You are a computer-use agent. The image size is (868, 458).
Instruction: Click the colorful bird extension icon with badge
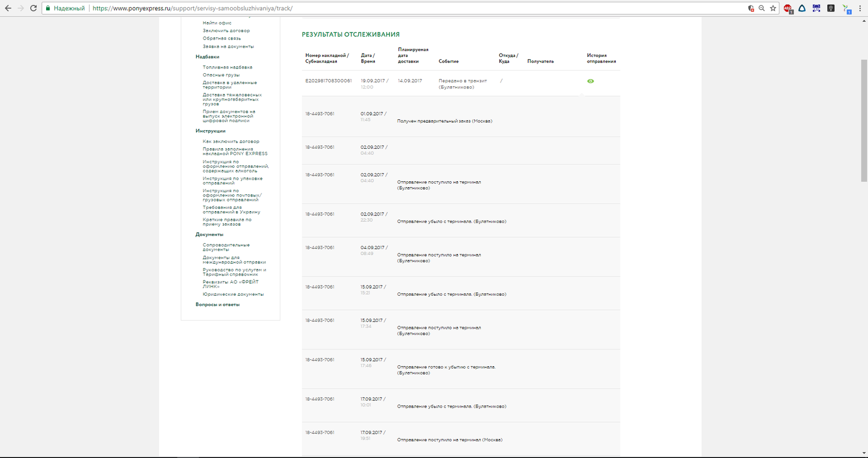(x=846, y=9)
